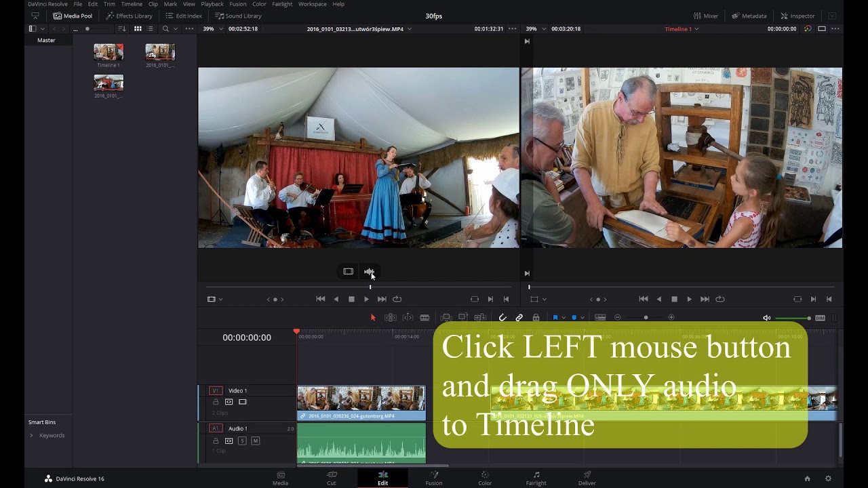Toggle the Sound Library panel
Image resolution: width=868 pixels, height=488 pixels.
[238, 16]
